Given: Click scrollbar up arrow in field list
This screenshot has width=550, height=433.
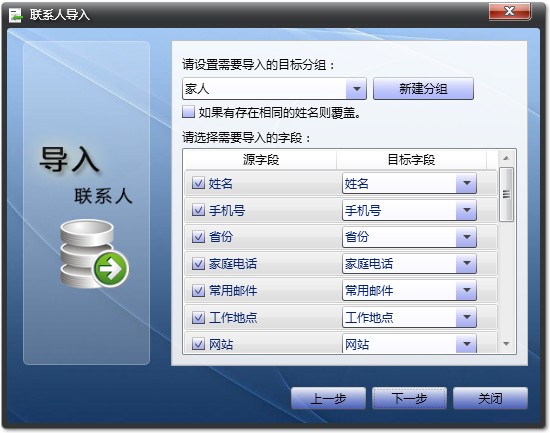Looking at the screenshot, I should point(506,158).
